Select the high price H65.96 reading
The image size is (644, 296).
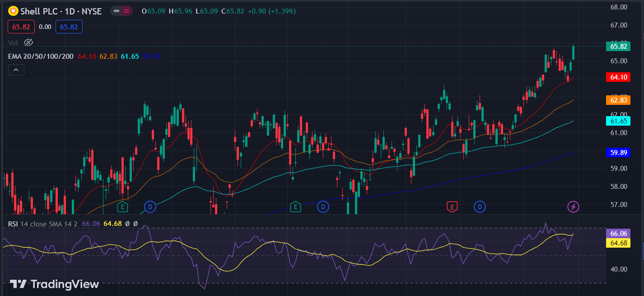coord(181,11)
